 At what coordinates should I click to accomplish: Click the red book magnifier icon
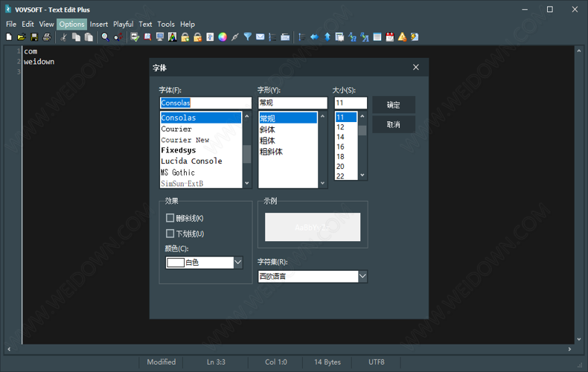pos(147,36)
